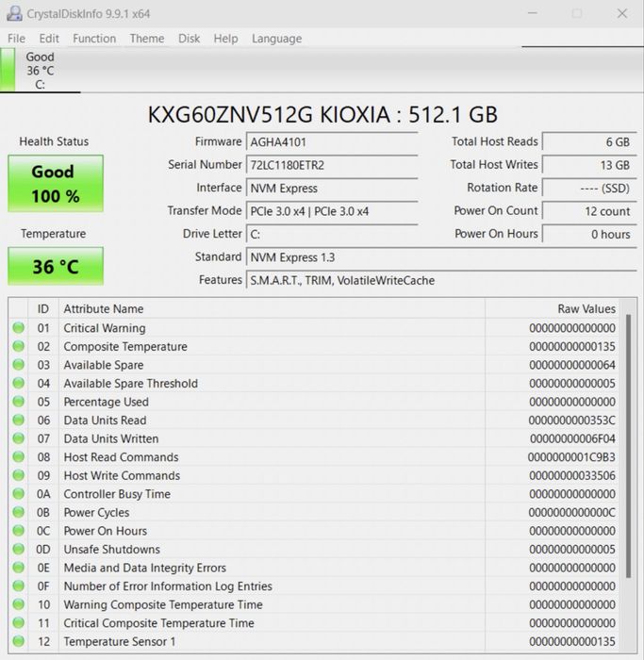Click raw value 0000000001C9B3
This screenshot has height=660, width=644.
[x=571, y=457]
